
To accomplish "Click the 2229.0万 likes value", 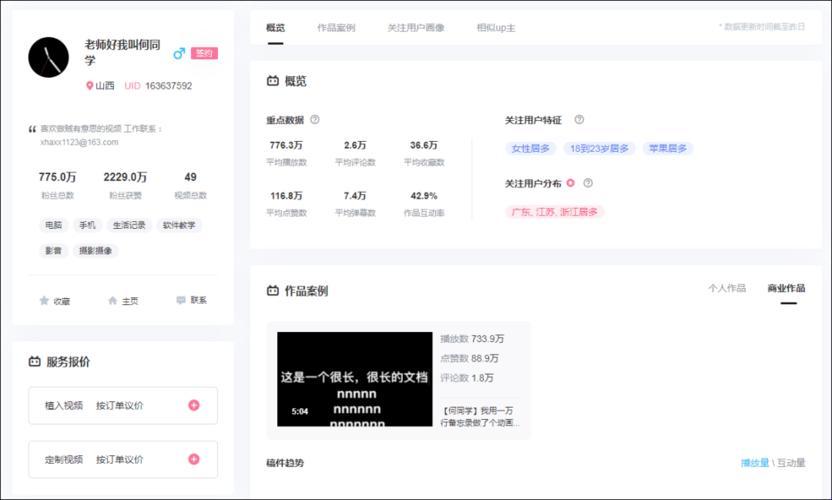I will tap(125, 177).
